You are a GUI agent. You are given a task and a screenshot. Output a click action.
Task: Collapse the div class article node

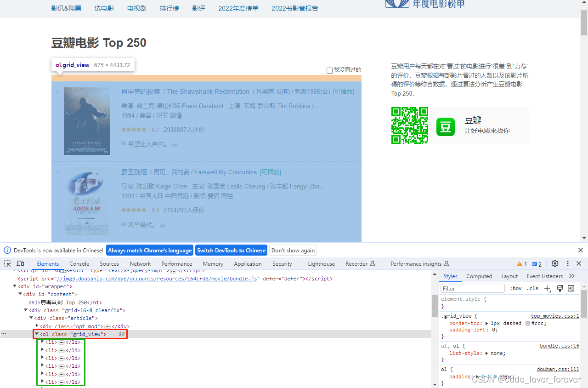(x=32, y=318)
